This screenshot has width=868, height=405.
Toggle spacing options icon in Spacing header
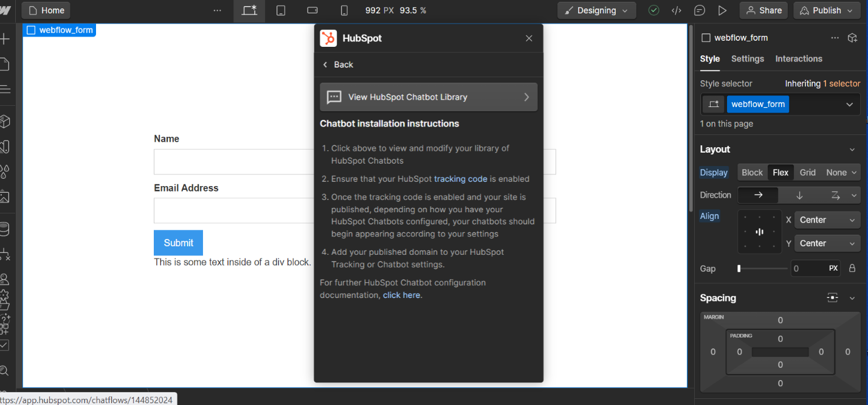[x=833, y=297]
